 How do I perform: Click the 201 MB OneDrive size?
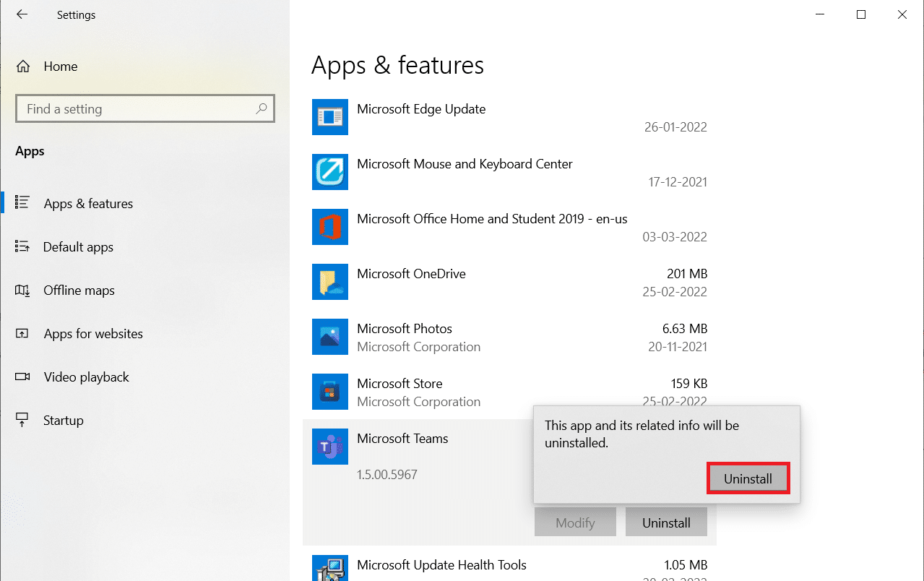coord(687,274)
